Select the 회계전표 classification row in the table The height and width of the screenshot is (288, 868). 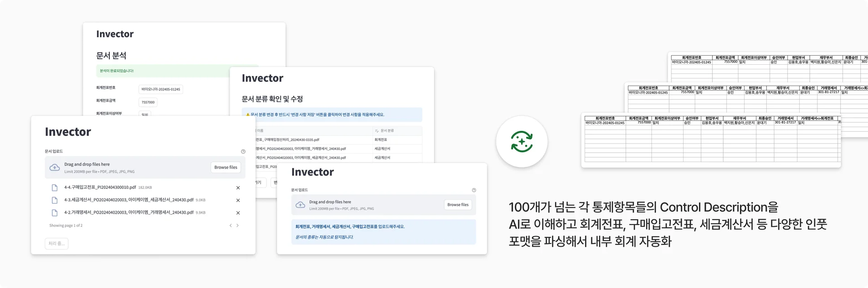pos(380,140)
